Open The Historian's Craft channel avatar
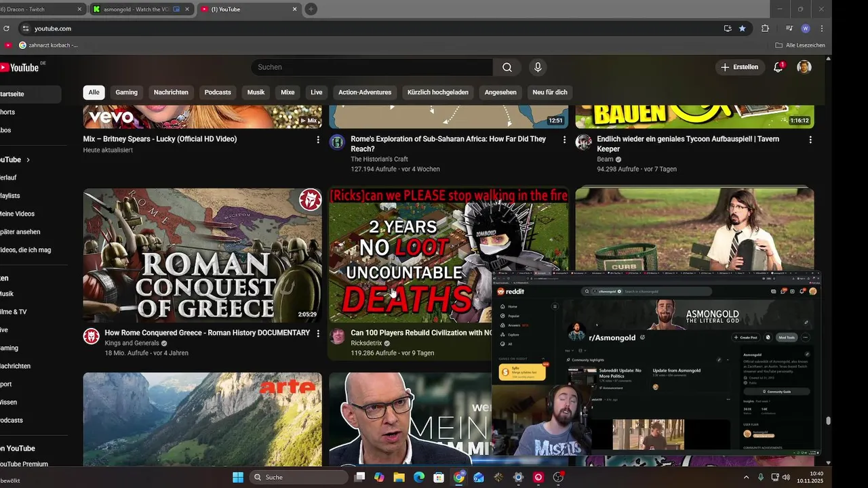868x488 pixels. pos(337,142)
